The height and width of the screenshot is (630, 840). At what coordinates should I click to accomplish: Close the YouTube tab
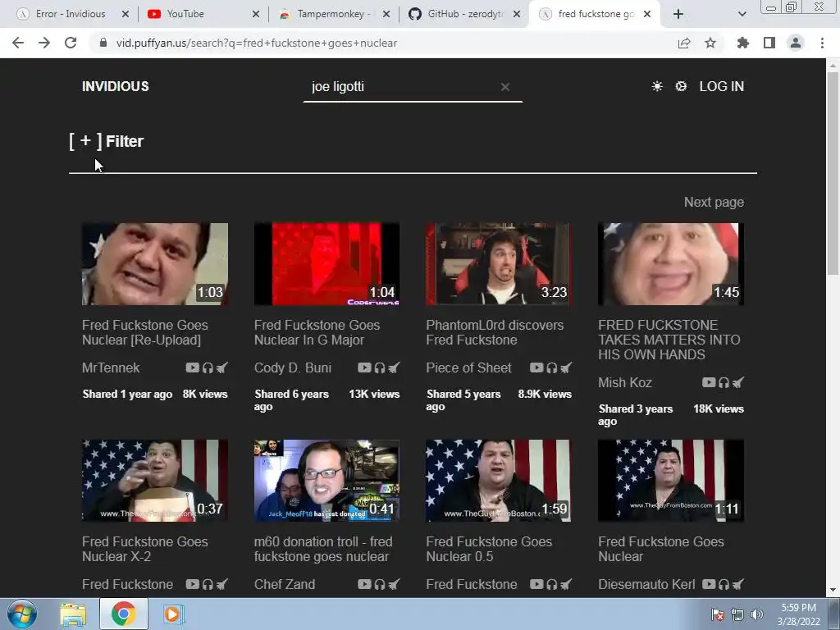(256, 14)
